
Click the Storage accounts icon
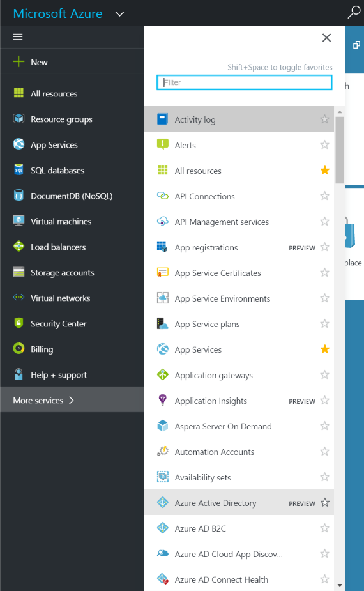pos(19,272)
